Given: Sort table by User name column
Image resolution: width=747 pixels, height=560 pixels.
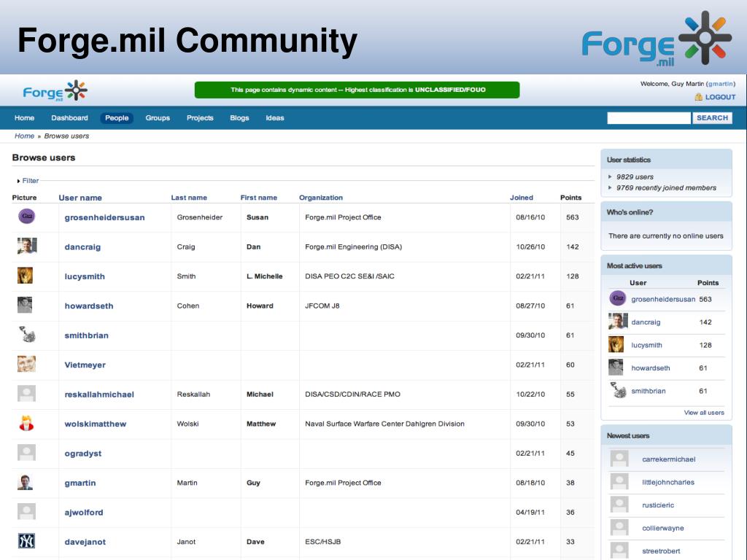Looking at the screenshot, I should coord(80,198).
